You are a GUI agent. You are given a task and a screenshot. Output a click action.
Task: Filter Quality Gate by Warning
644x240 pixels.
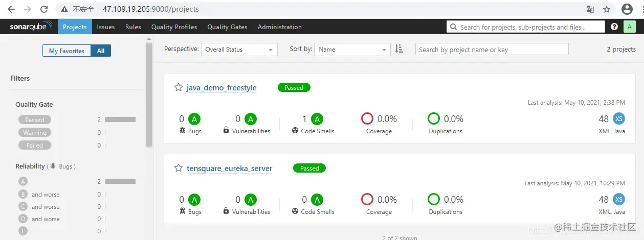[35, 132]
